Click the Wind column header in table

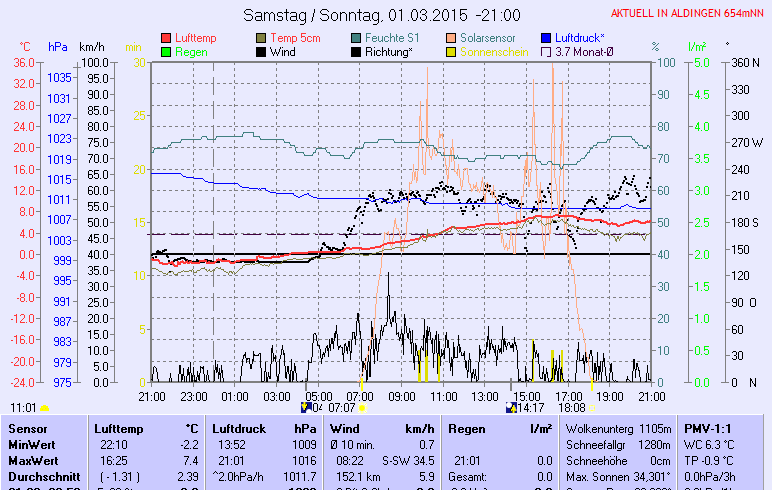click(x=344, y=427)
